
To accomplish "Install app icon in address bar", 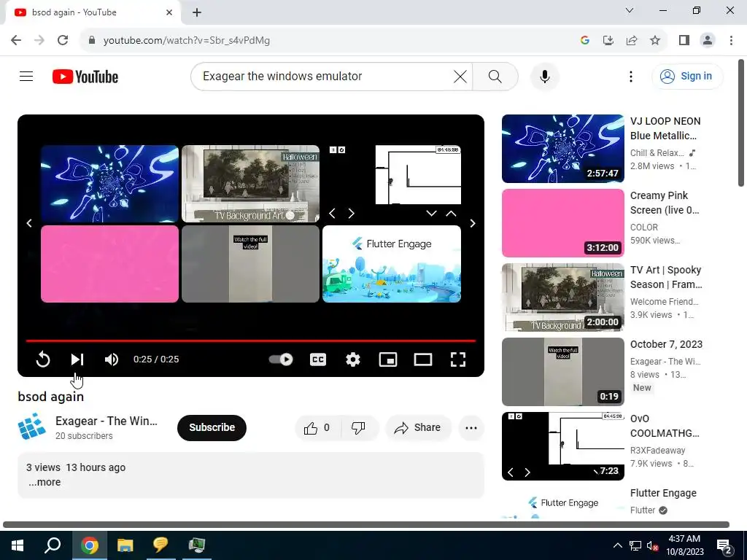I will tap(608, 40).
